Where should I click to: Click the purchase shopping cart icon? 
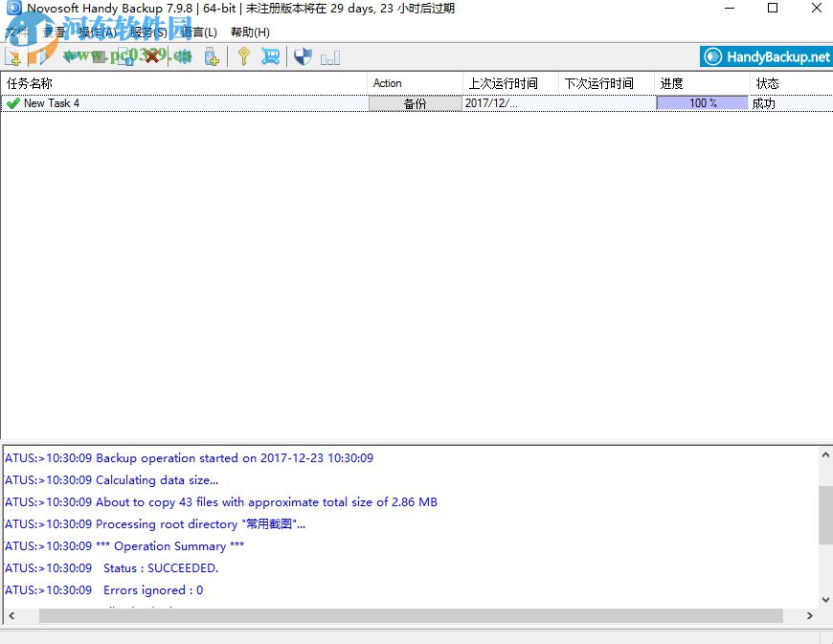pyautogui.click(x=271, y=56)
